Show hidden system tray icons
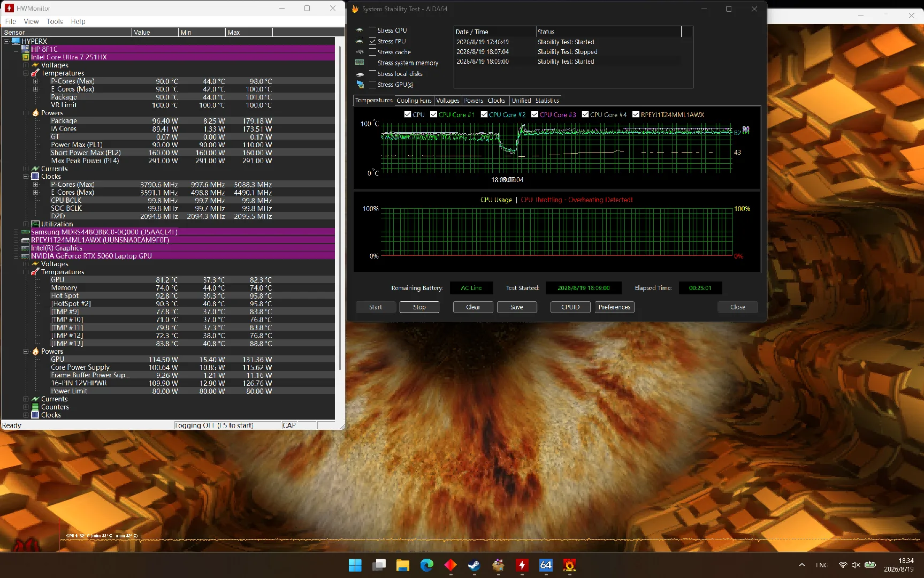 pos(801,565)
